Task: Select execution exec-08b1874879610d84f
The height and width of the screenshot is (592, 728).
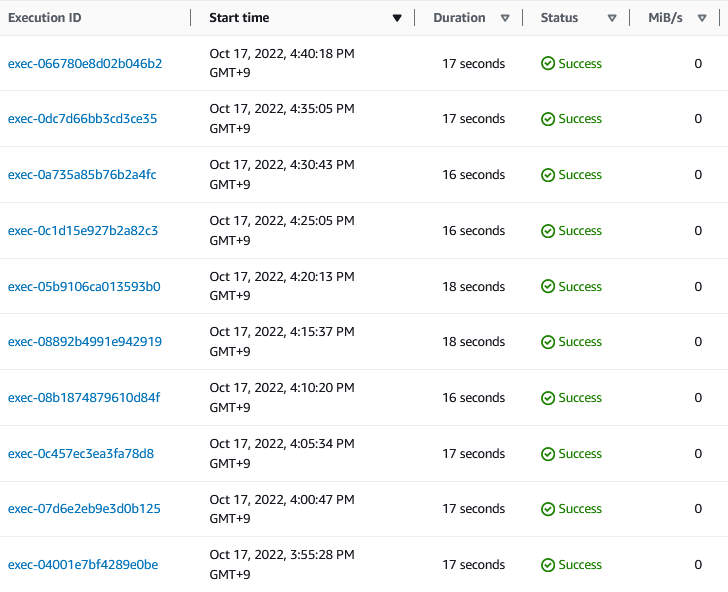Action: (x=84, y=398)
